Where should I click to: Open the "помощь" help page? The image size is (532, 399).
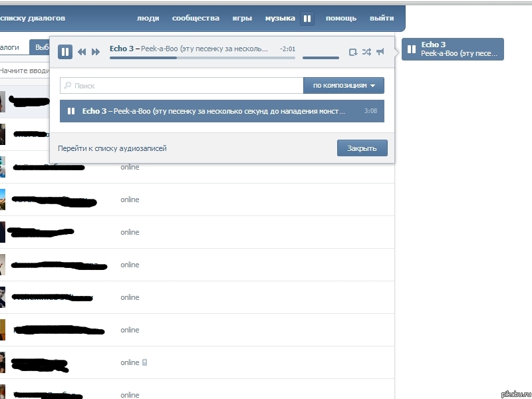[x=341, y=19]
